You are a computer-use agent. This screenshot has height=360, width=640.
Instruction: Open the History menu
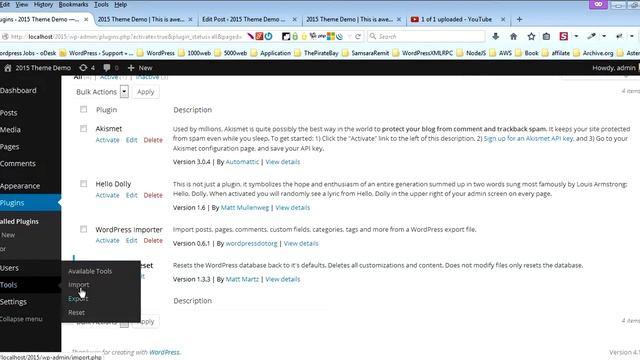[43, 4]
